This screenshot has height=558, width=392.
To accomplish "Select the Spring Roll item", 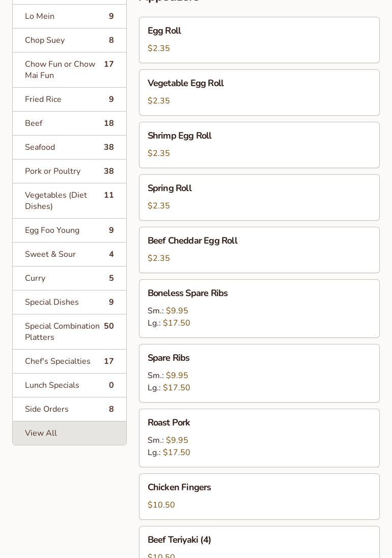I will click(259, 197).
